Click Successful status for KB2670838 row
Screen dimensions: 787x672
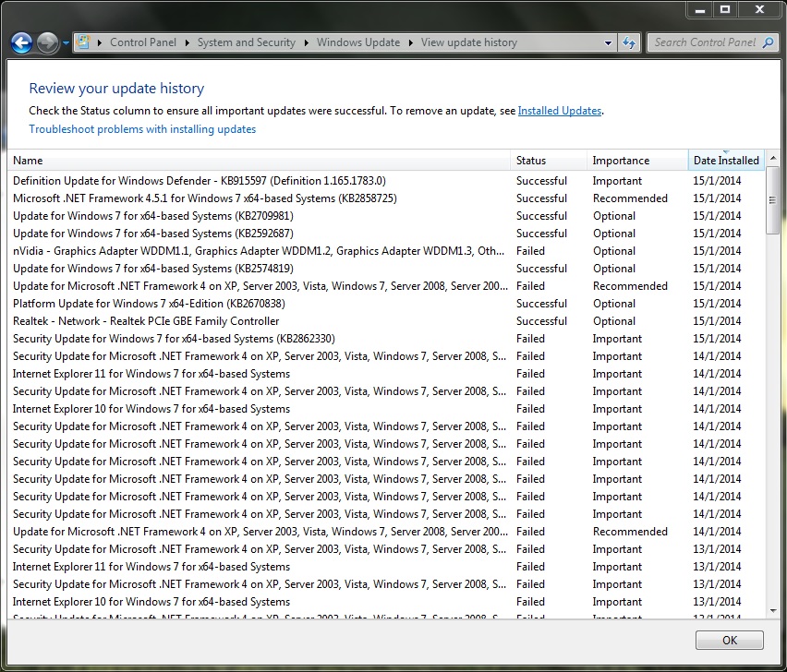(x=541, y=304)
